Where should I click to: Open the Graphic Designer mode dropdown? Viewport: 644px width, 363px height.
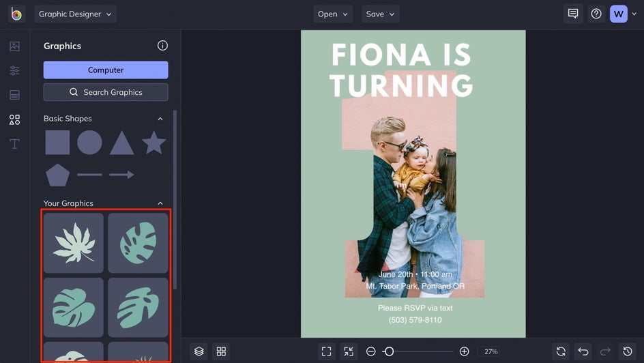pos(75,14)
